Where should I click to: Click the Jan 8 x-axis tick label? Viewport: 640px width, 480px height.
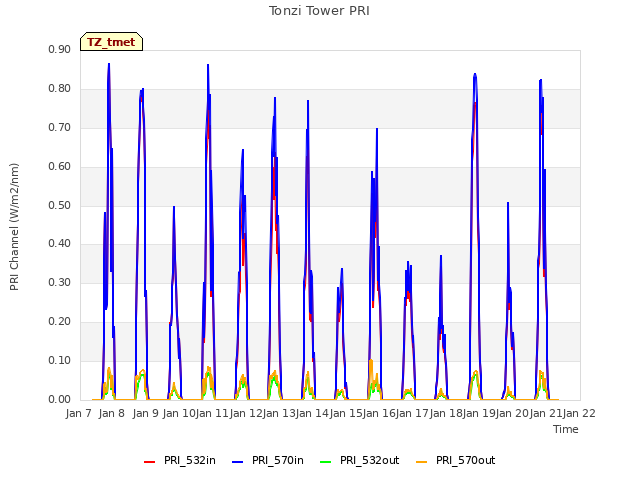tap(112, 413)
